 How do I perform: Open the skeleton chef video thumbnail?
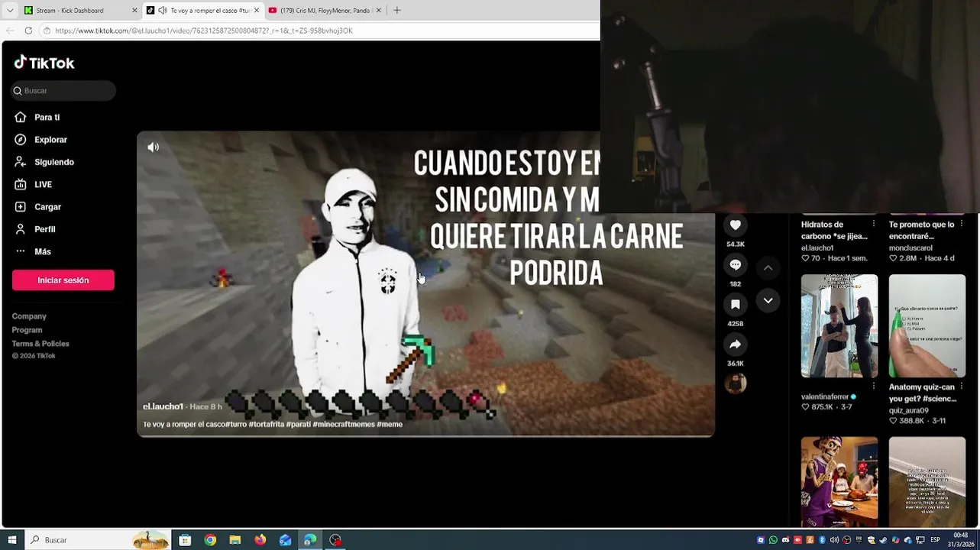(x=839, y=482)
